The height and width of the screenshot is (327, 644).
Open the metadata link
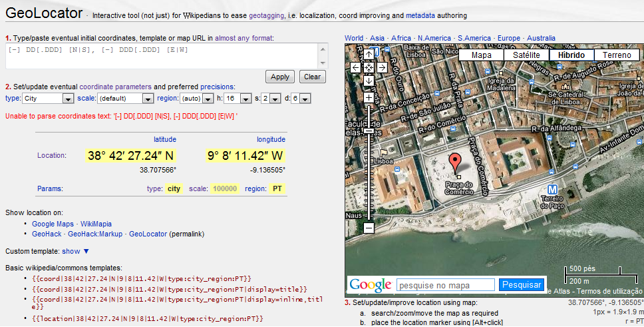tap(420, 15)
